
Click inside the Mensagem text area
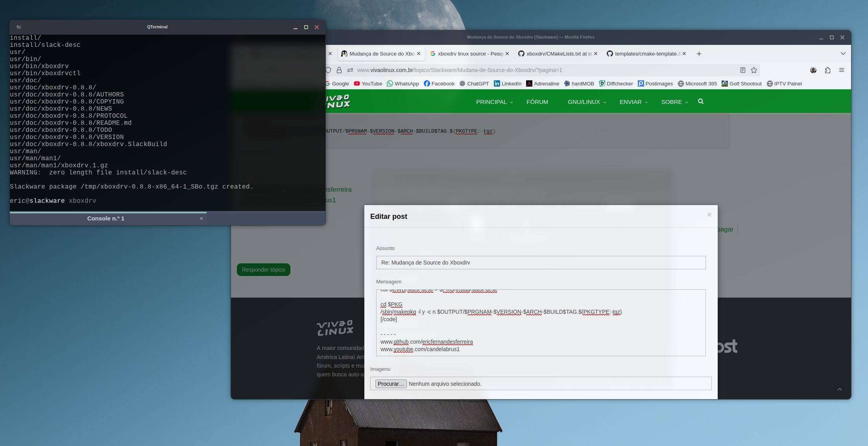[540, 327]
